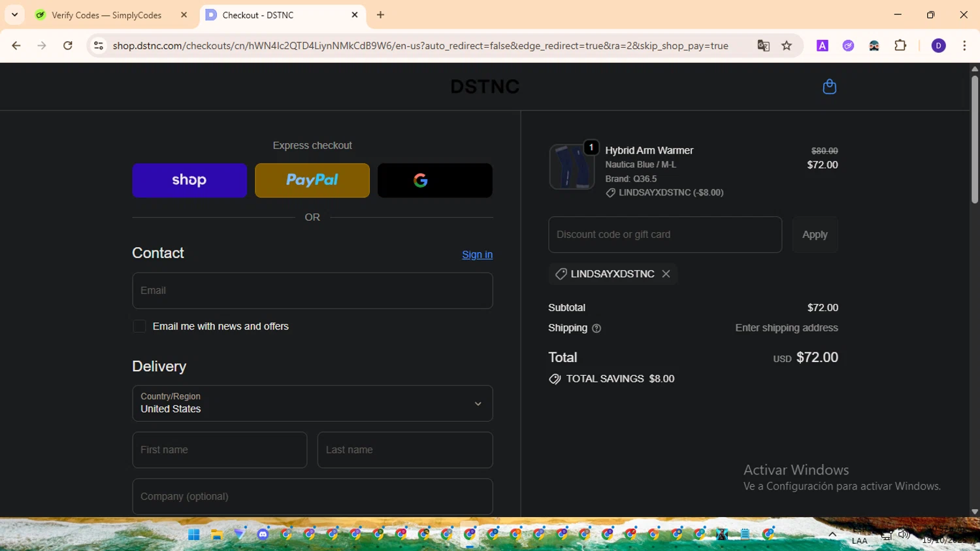The image size is (980, 551).
Task: Click the address bar URL
Action: [420, 46]
